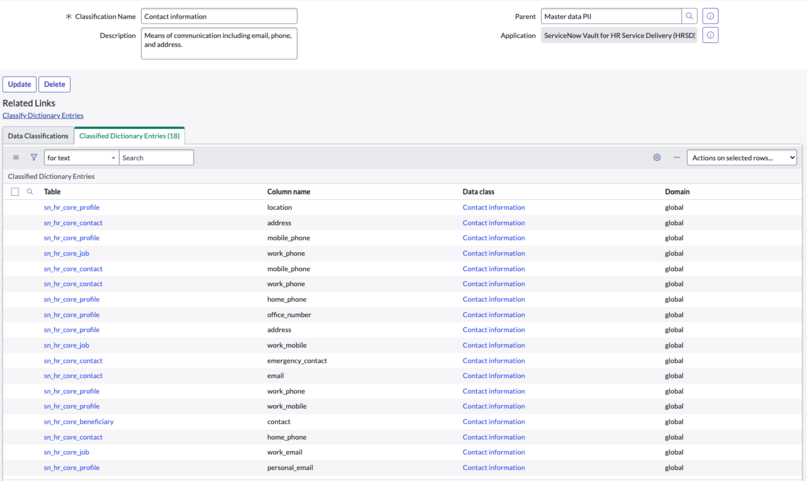Sort by the Data class column header
This screenshot has height=481, width=807.
coord(478,191)
